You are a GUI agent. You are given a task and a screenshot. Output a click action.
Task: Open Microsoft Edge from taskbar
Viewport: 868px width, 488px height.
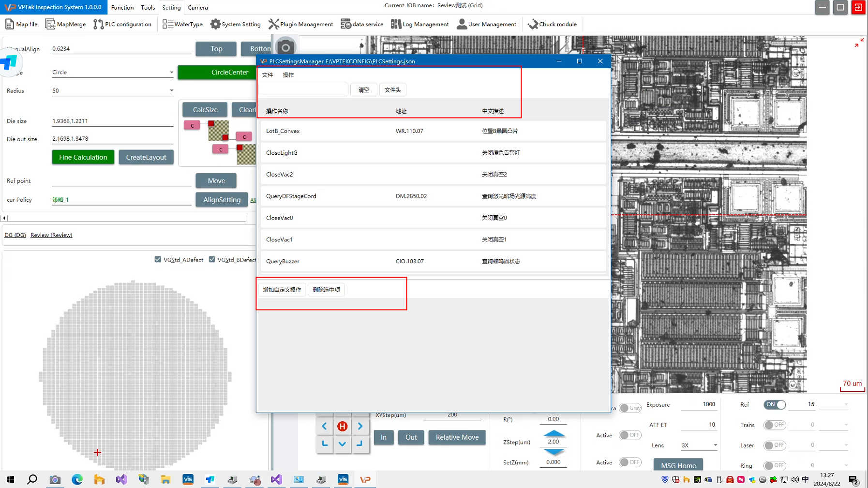77,479
